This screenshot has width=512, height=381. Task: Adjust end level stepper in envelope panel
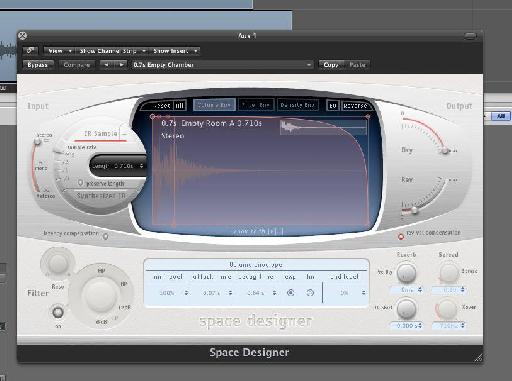[x=363, y=293]
